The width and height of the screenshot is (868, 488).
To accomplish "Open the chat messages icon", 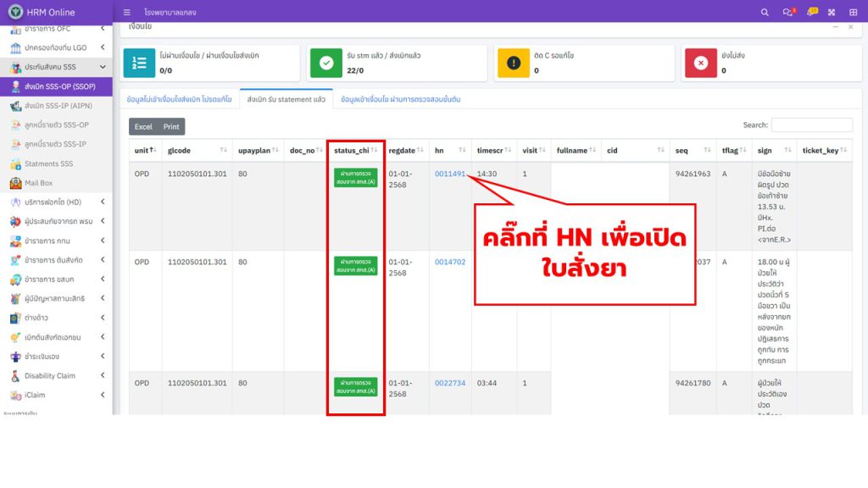I will click(787, 12).
